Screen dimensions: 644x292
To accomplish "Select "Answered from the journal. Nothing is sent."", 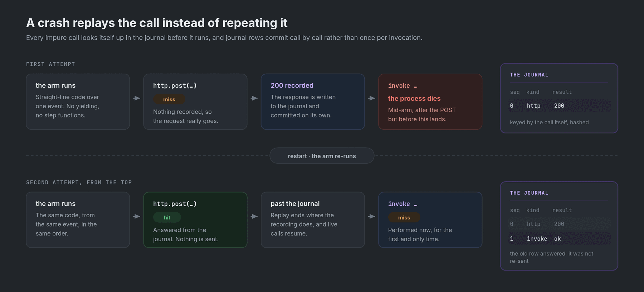I will click(x=186, y=234).
